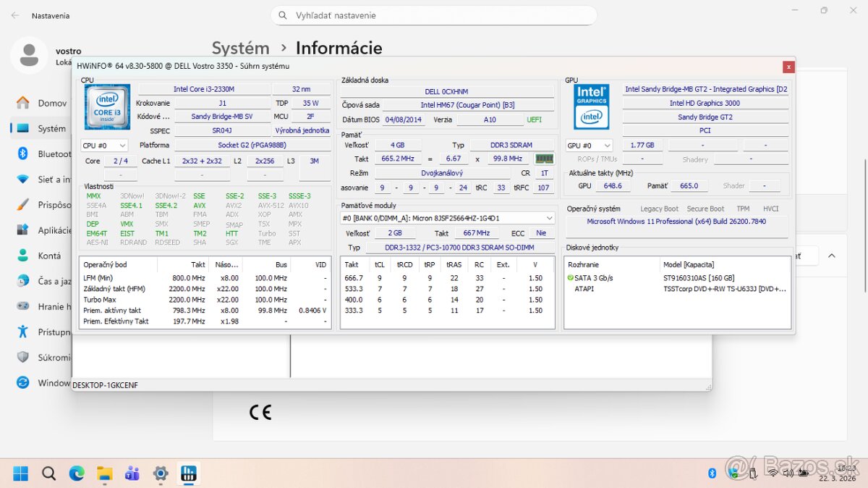
Task: Open File Explorer from the taskbar
Action: [104, 474]
